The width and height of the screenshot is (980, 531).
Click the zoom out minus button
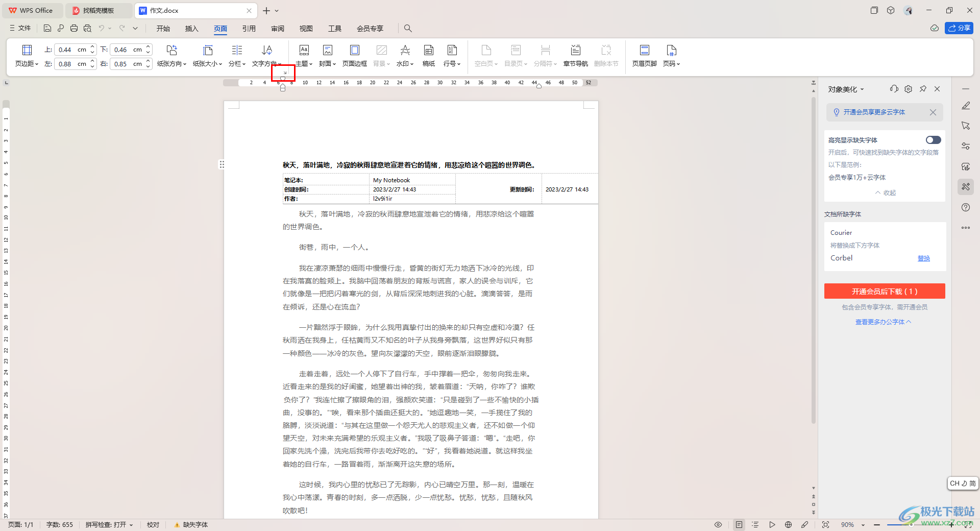pos(876,524)
